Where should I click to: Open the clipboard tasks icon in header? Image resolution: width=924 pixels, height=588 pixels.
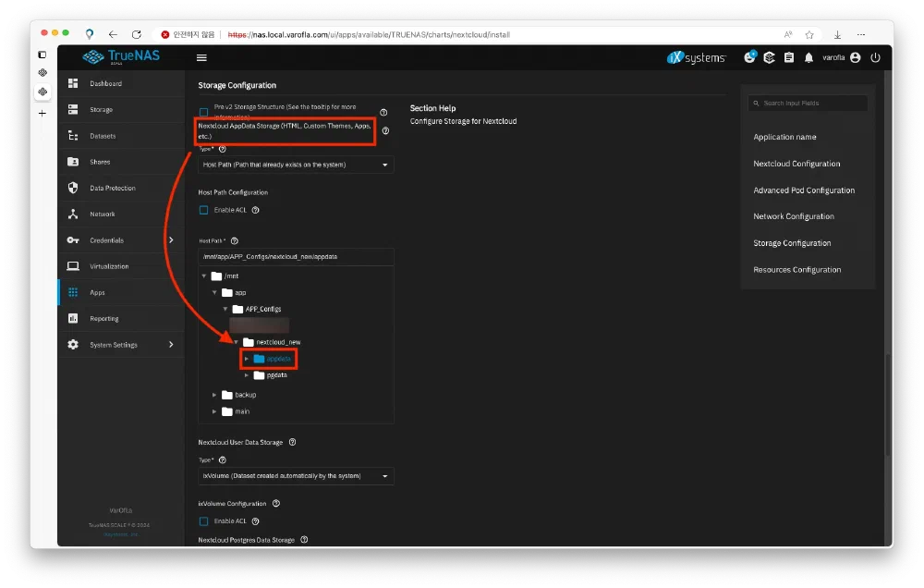pos(788,57)
